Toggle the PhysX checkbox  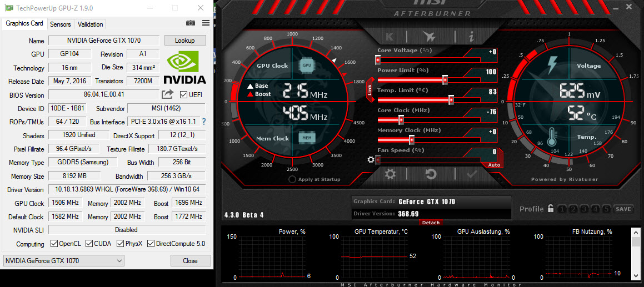click(x=120, y=244)
